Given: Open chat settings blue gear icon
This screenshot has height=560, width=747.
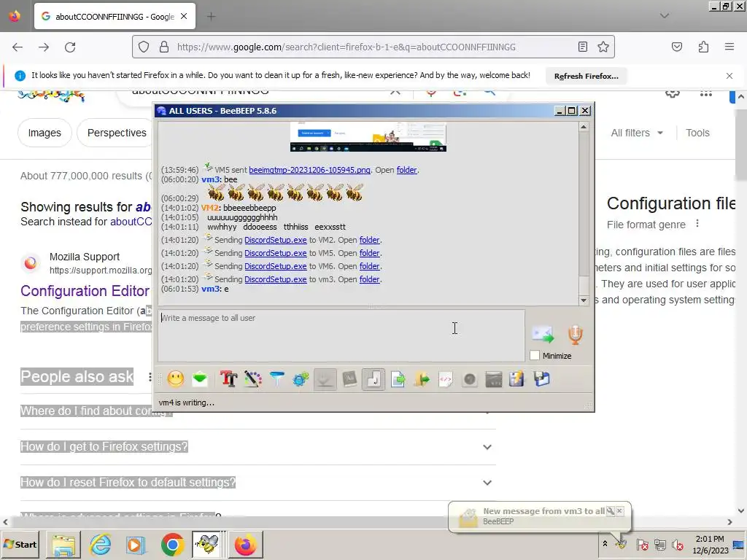Looking at the screenshot, I should pyautogui.click(x=301, y=379).
